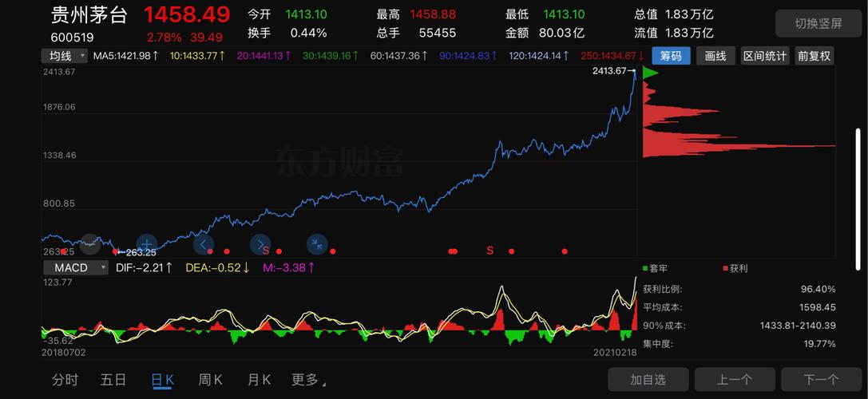This screenshot has width=868, height=399.
Task: Select the 月K monthly candlestick tab
Action: click(x=259, y=380)
